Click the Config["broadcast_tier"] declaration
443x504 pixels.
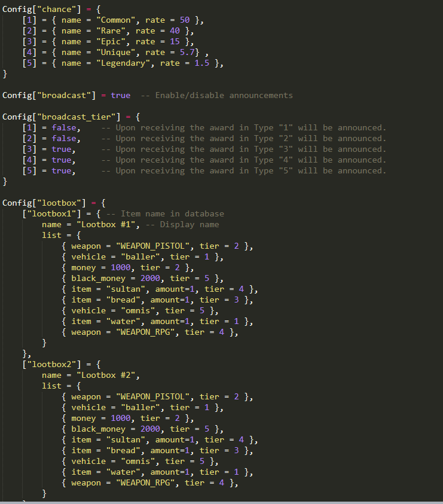tap(71, 117)
